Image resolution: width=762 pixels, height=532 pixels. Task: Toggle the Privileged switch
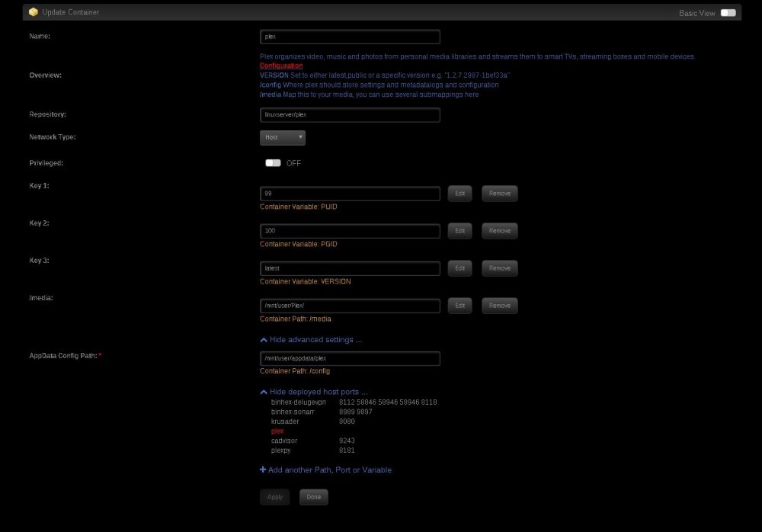point(273,163)
